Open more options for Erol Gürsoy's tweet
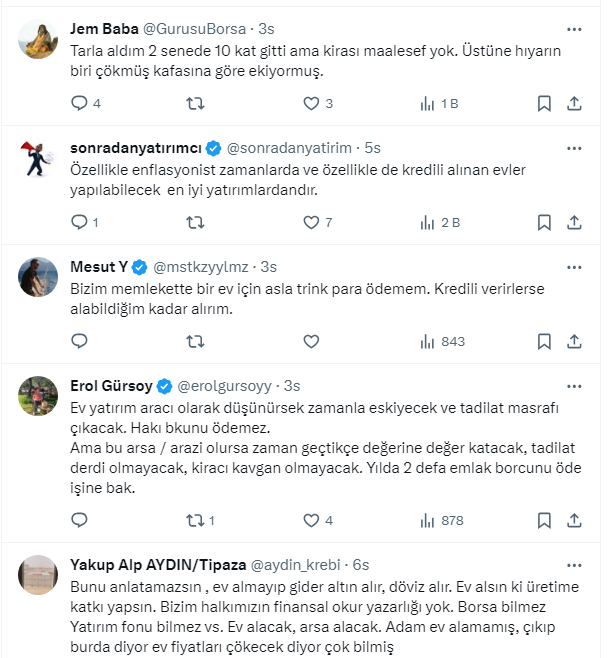Viewport: 608px width, 658px height. [x=574, y=386]
